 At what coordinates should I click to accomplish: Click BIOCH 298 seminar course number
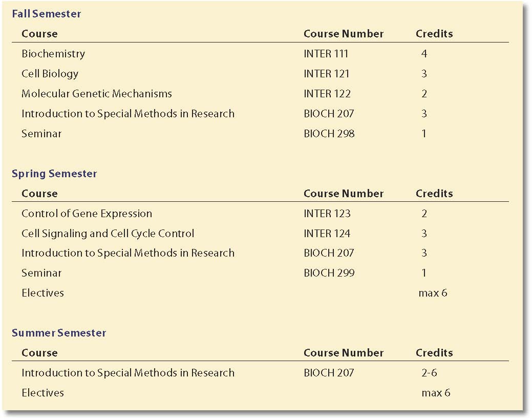pyautogui.click(x=329, y=134)
